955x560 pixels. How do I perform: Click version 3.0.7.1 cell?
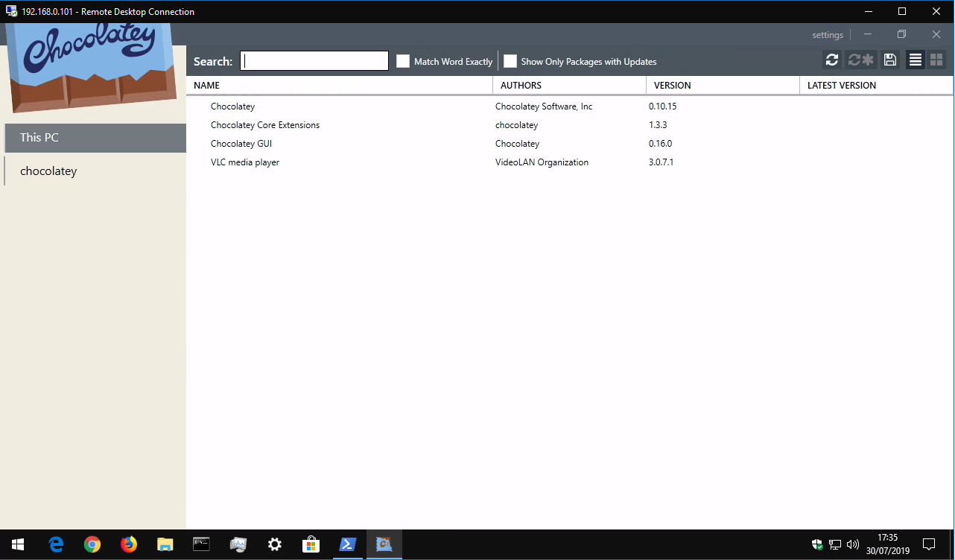pyautogui.click(x=661, y=162)
